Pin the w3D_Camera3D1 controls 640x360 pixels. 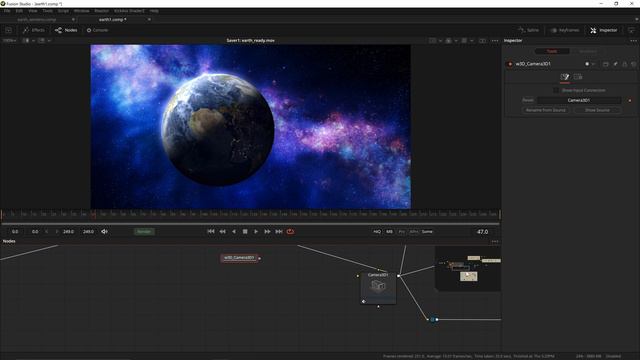click(615, 64)
